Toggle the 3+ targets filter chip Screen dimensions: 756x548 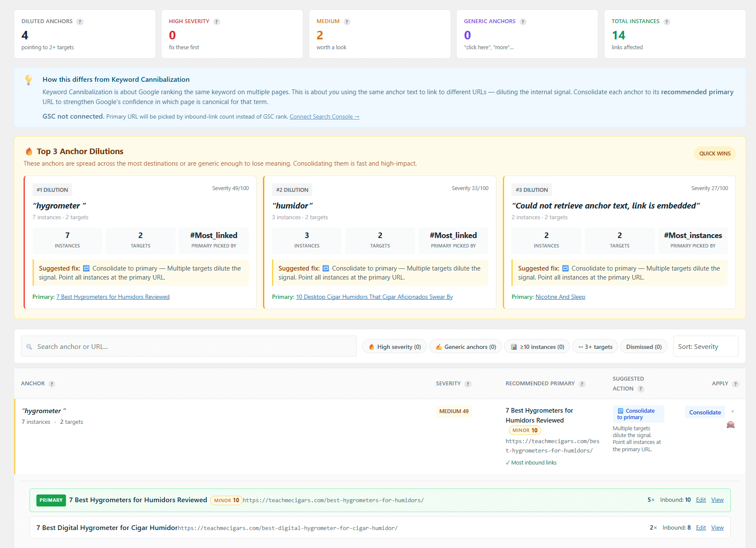595,347
